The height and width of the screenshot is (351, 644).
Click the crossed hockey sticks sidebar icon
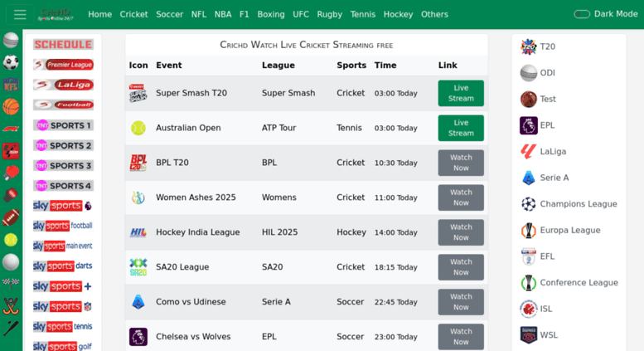tap(11, 306)
